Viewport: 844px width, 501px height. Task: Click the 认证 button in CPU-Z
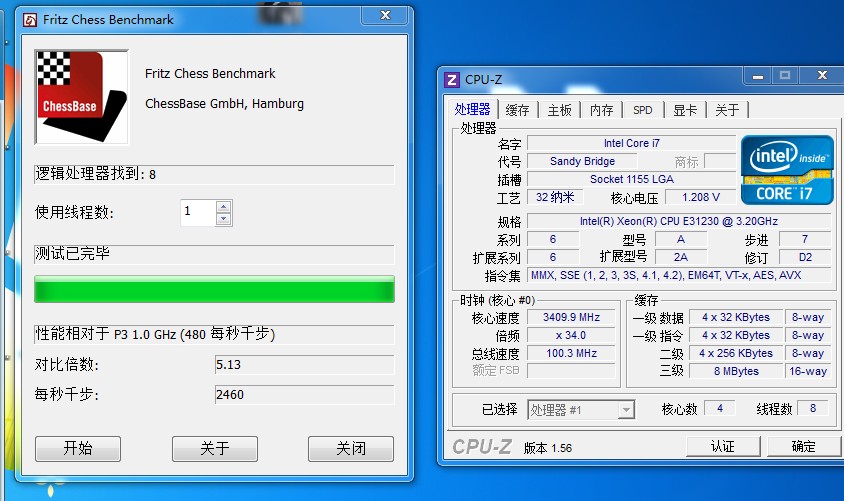click(722, 446)
